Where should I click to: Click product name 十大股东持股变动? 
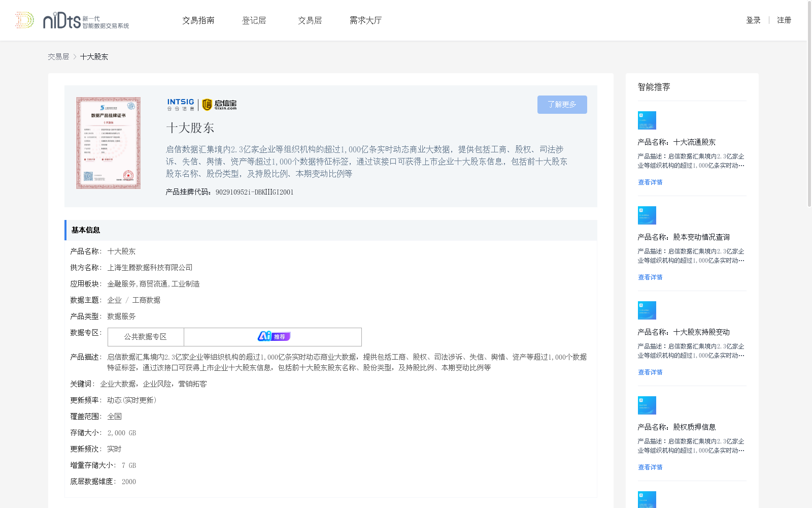701,332
